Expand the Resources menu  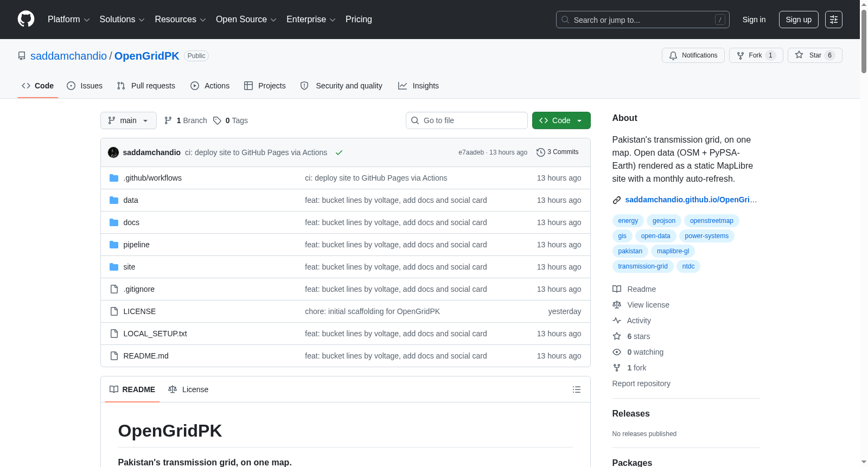180,20
